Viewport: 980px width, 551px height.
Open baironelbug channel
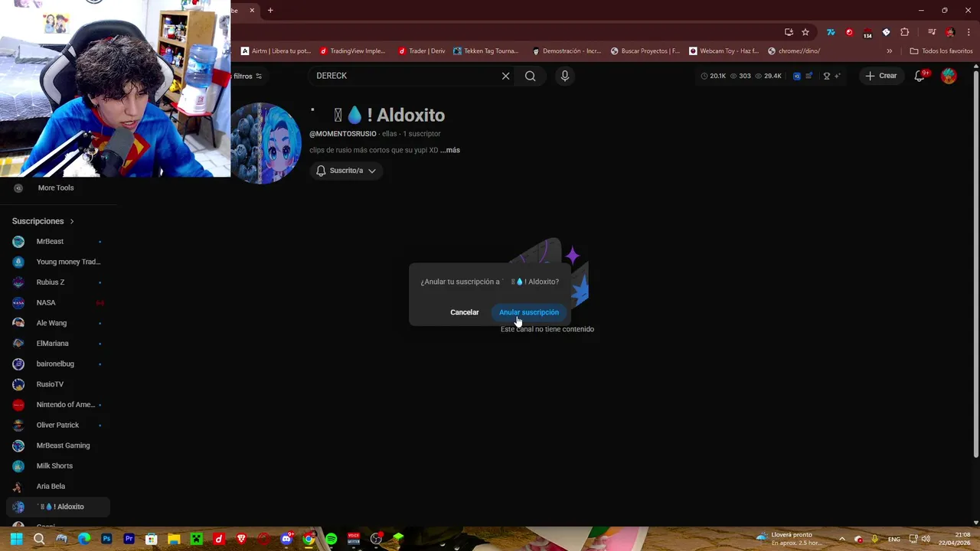click(58, 364)
